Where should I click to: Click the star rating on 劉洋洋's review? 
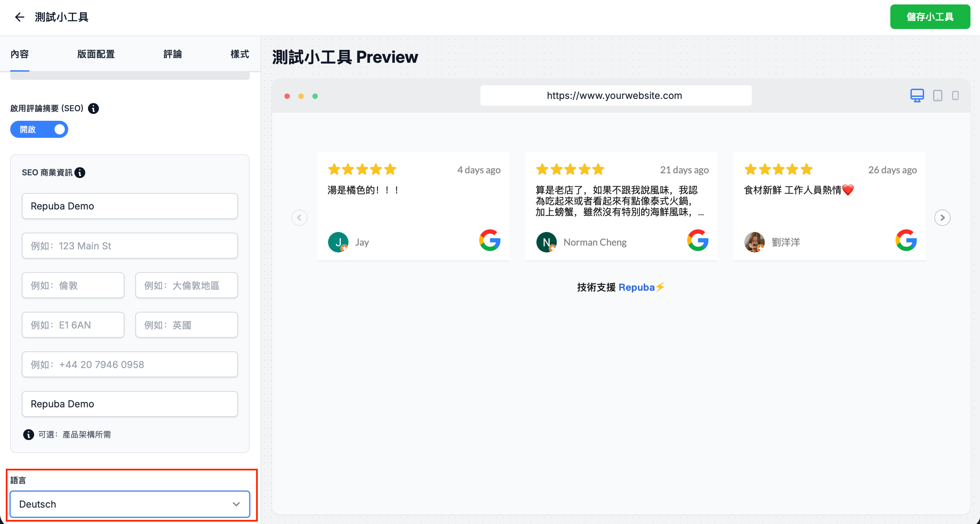tap(778, 169)
